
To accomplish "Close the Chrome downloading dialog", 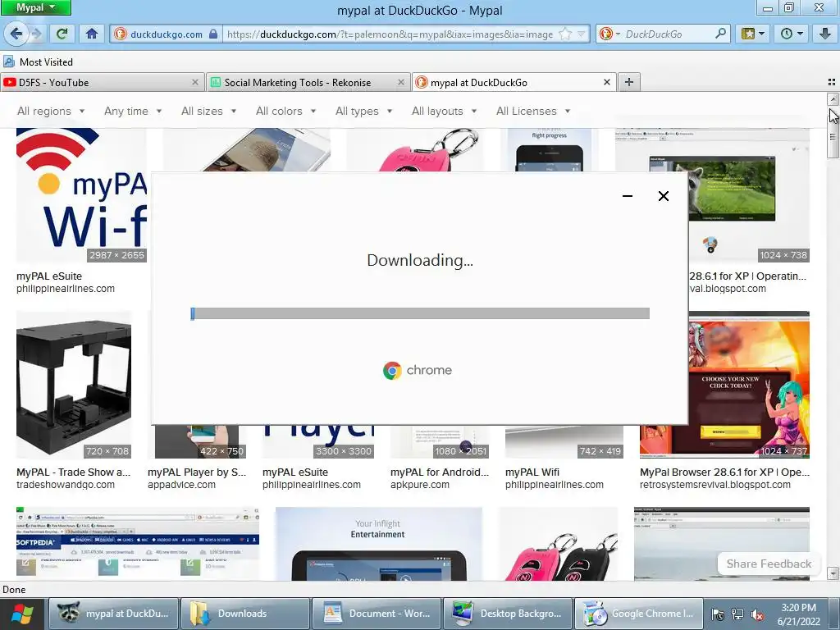I will [663, 196].
